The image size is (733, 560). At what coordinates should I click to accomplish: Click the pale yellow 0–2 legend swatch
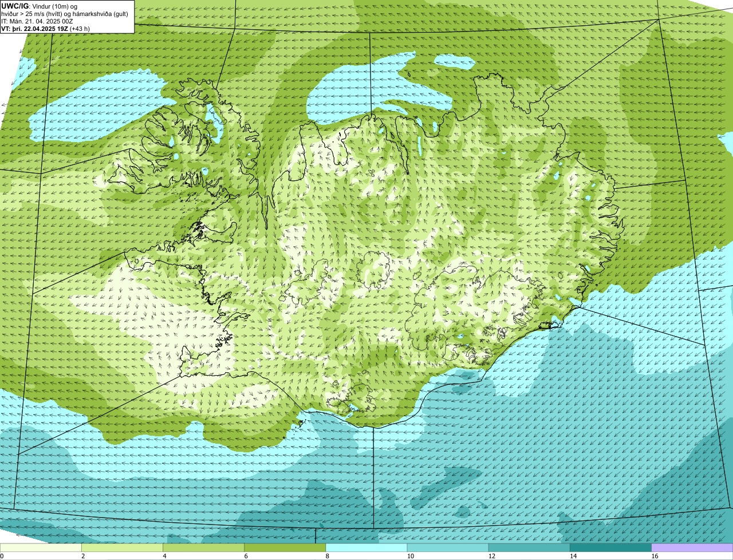[41, 547]
